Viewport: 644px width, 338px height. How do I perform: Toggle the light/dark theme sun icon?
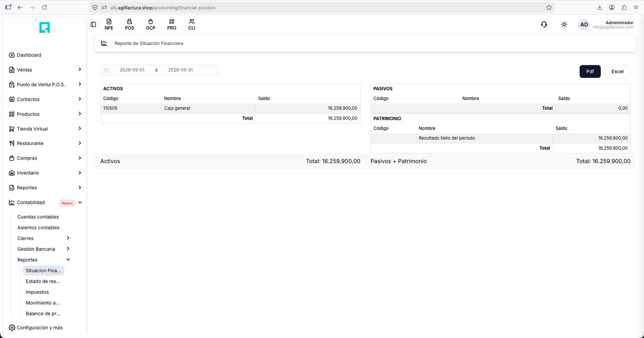(564, 25)
